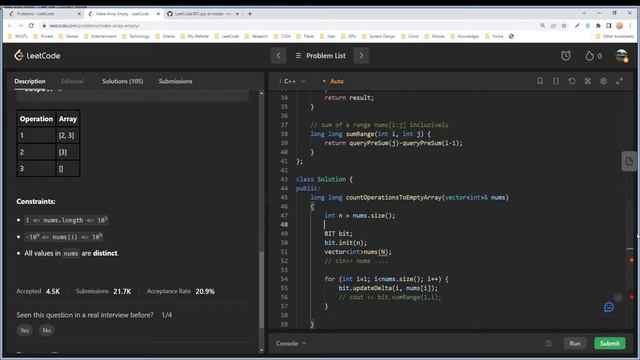Click line number 45 in gutter
640x360 pixels.
coord(284,198)
